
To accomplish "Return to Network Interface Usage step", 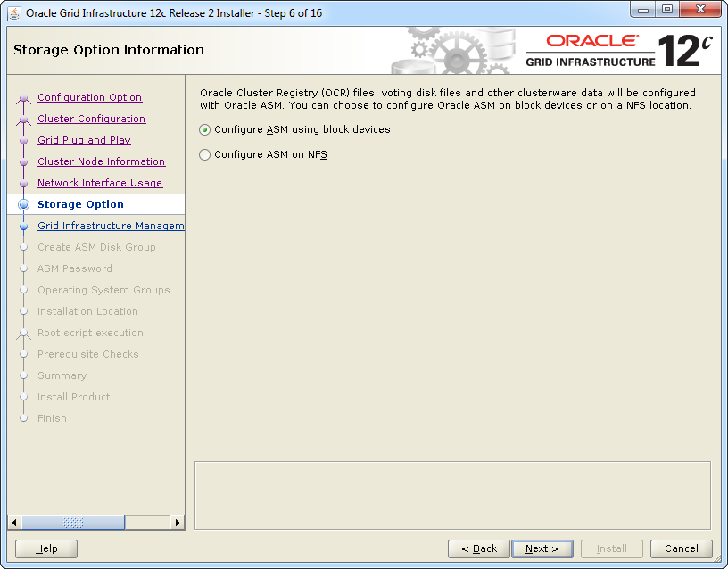I will click(100, 183).
